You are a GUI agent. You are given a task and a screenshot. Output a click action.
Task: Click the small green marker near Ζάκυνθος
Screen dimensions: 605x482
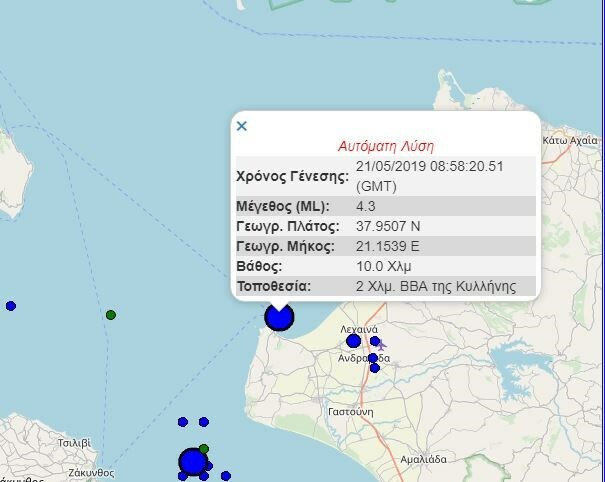pos(204,448)
